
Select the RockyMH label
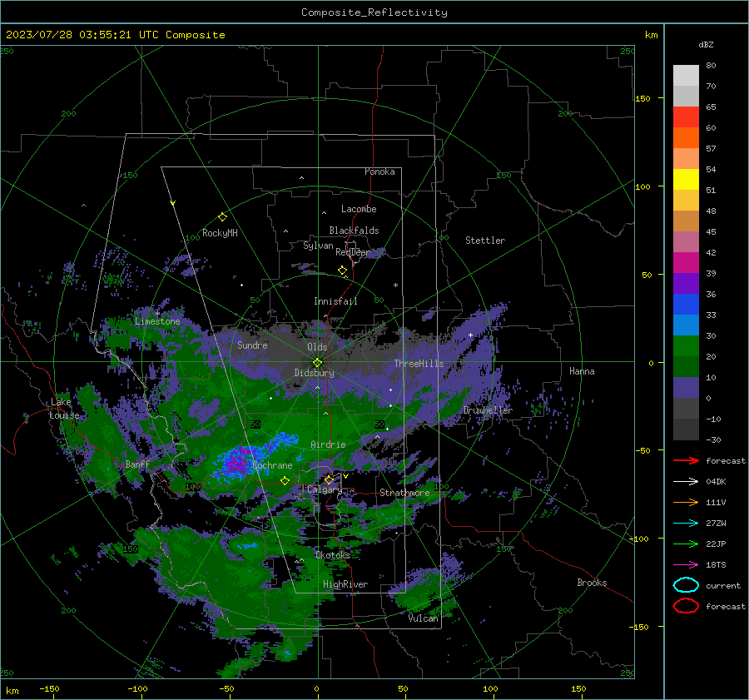click(220, 233)
